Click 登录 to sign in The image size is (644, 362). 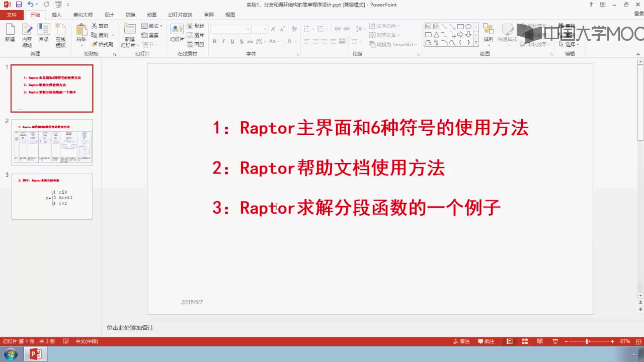click(x=639, y=15)
